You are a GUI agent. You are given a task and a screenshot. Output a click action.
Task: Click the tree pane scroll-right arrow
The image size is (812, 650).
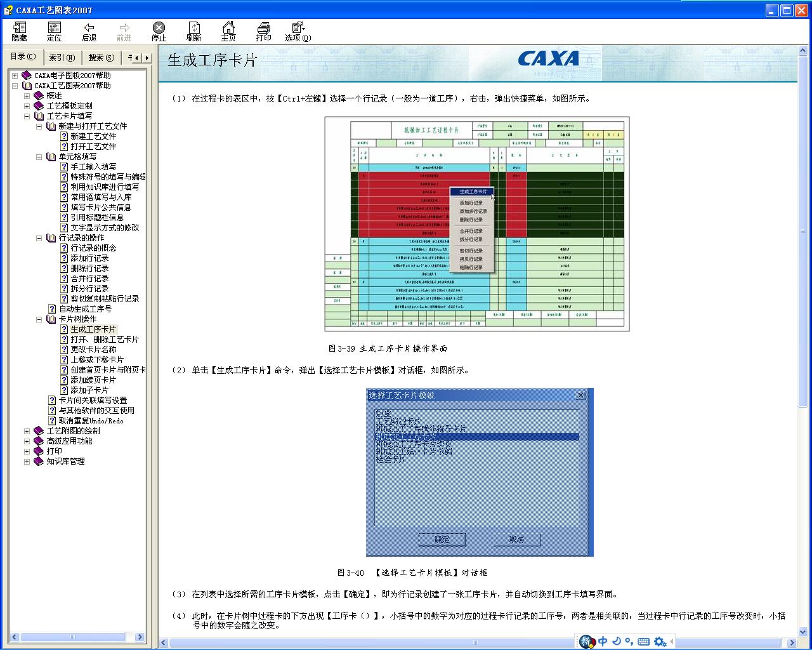pyautogui.click(x=140, y=637)
